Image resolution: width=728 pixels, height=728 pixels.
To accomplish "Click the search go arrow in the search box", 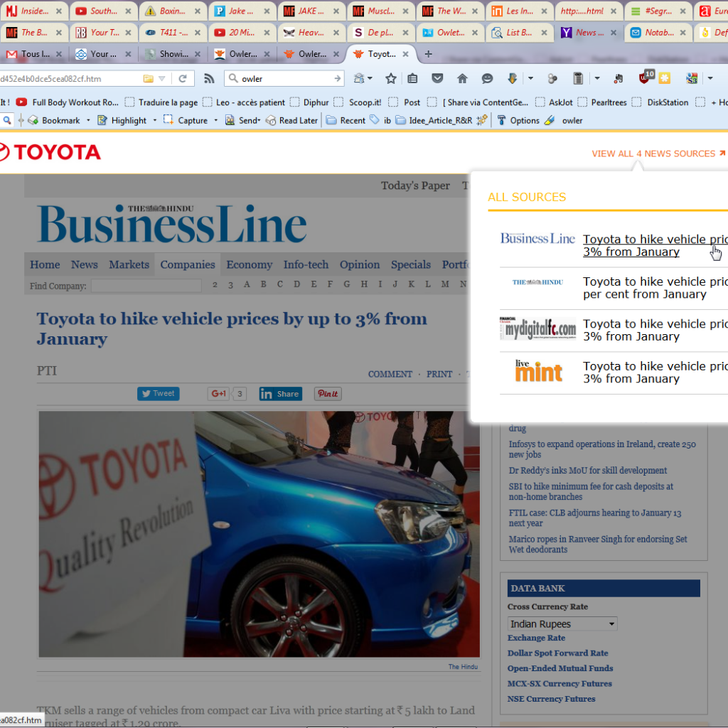I will [338, 78].
